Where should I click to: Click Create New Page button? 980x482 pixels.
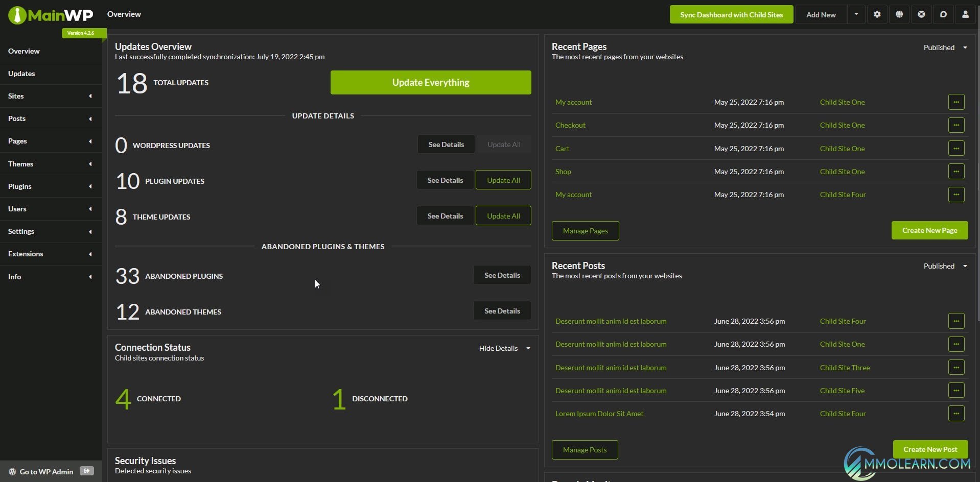click(x=929, y=230)
